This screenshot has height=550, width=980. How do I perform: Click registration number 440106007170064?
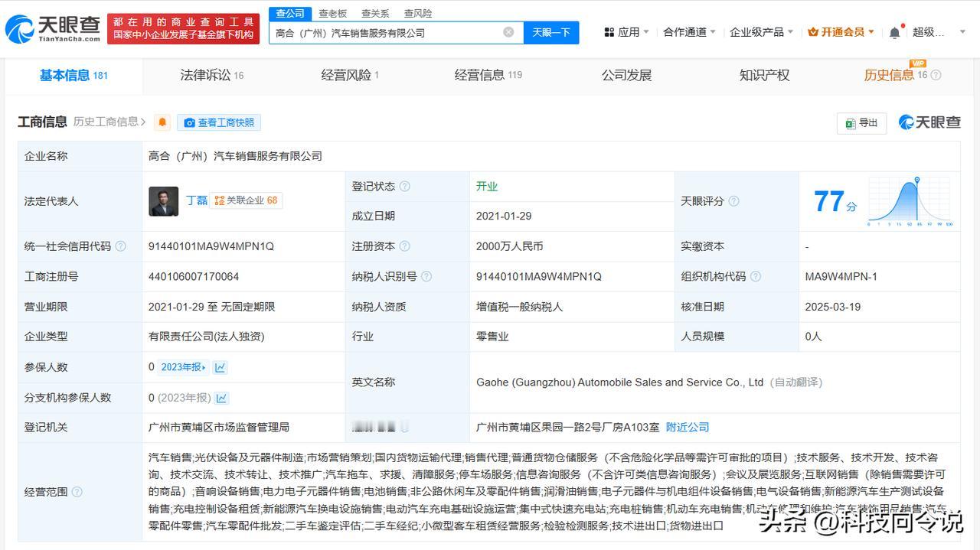[194, 276]
